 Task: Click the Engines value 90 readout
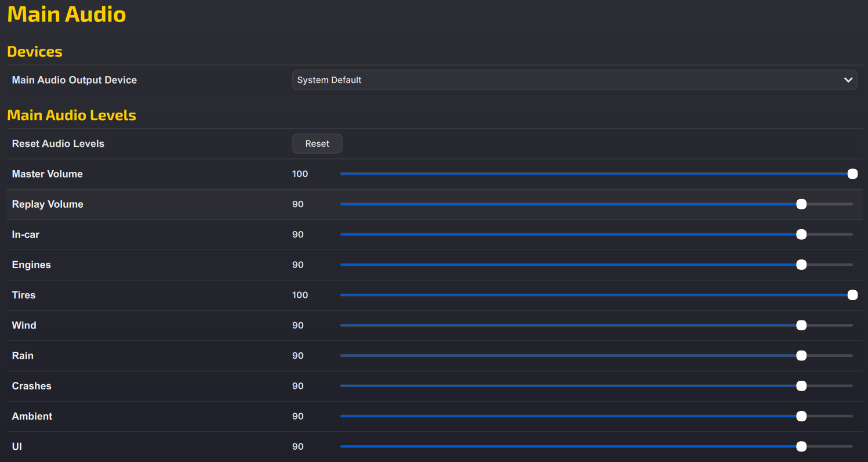tap(298, 265)
